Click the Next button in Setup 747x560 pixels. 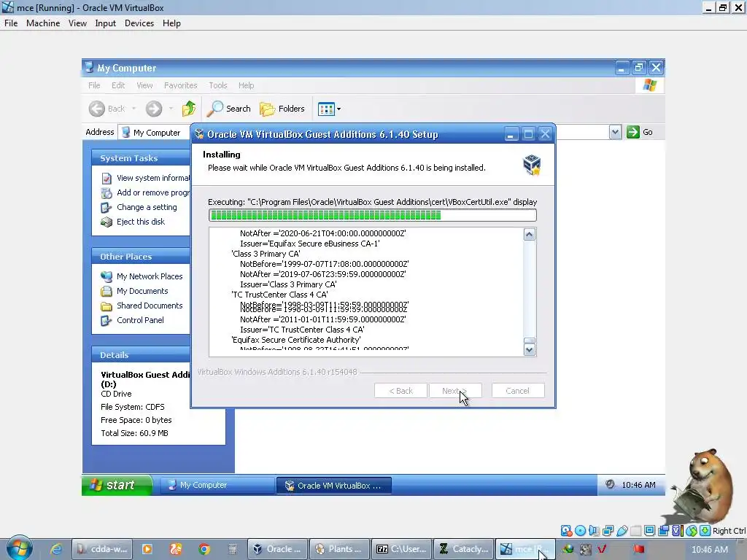pos(455,391)
